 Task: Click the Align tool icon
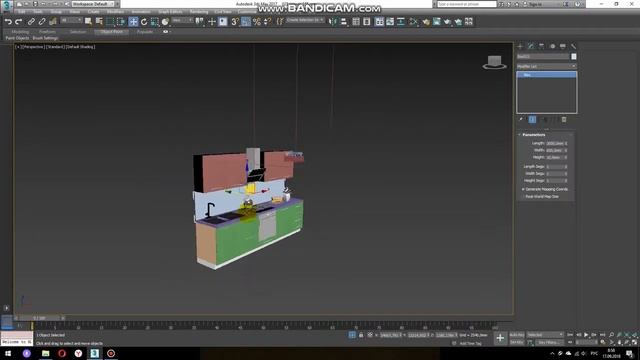click(x=344, y=22)
